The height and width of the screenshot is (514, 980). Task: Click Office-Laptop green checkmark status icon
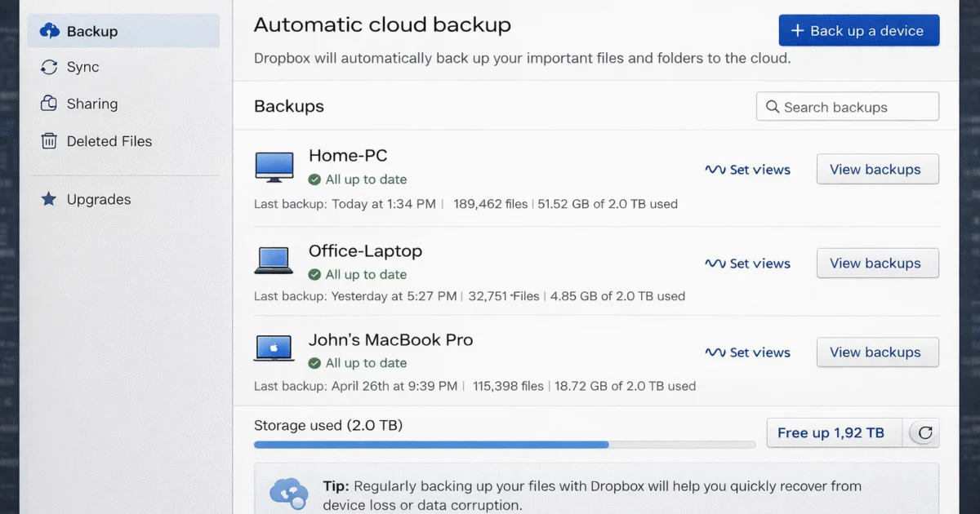314,275
